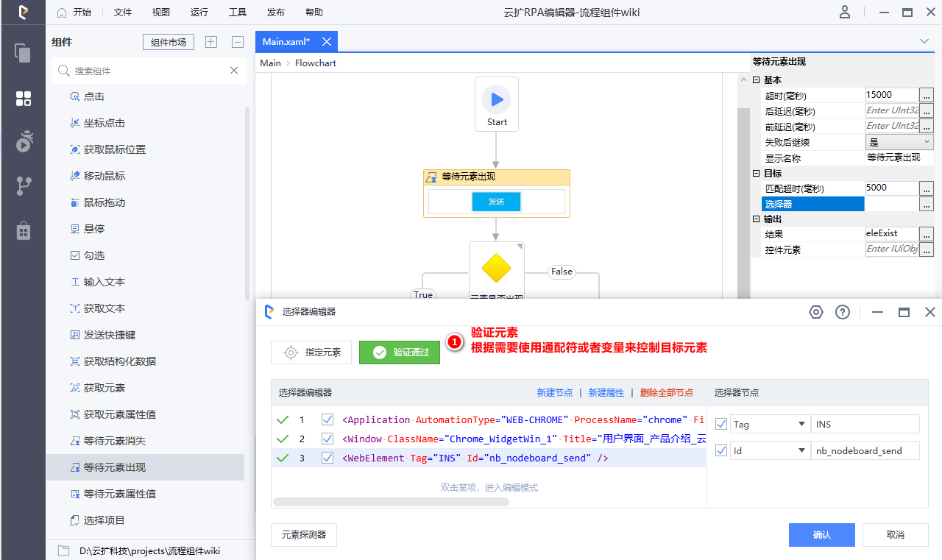Screen dimensions: 942x560
Task: Clear the component search box with X
Action: [234, 71]
